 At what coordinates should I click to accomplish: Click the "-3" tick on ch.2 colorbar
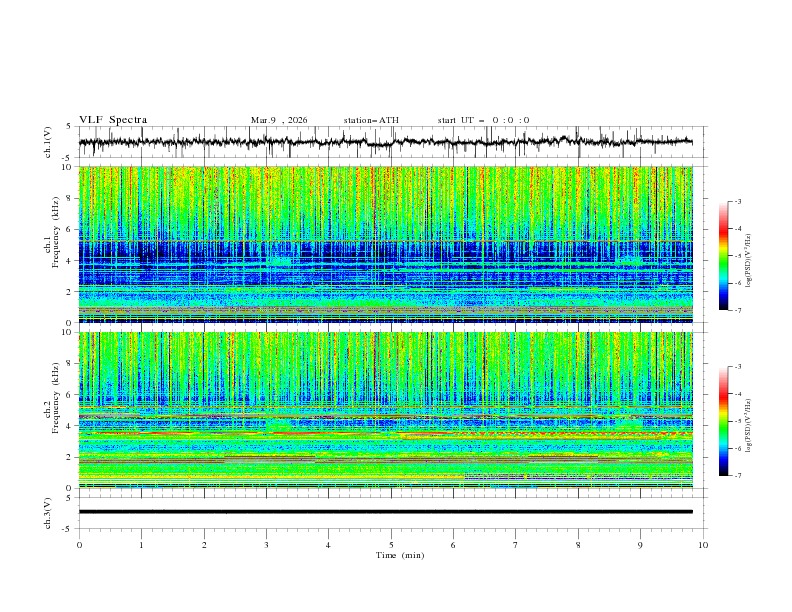(738, 367)
